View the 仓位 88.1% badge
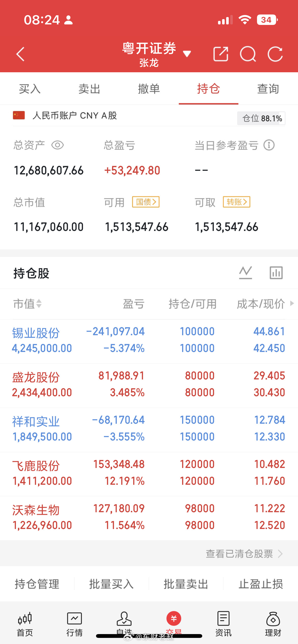This screenshot has height=644, width=298. pyautogui.click(x=261, y=118)
